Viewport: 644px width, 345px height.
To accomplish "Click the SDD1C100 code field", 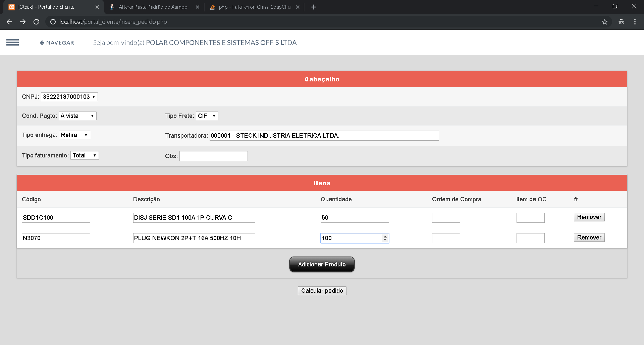I will click(56, 218).
